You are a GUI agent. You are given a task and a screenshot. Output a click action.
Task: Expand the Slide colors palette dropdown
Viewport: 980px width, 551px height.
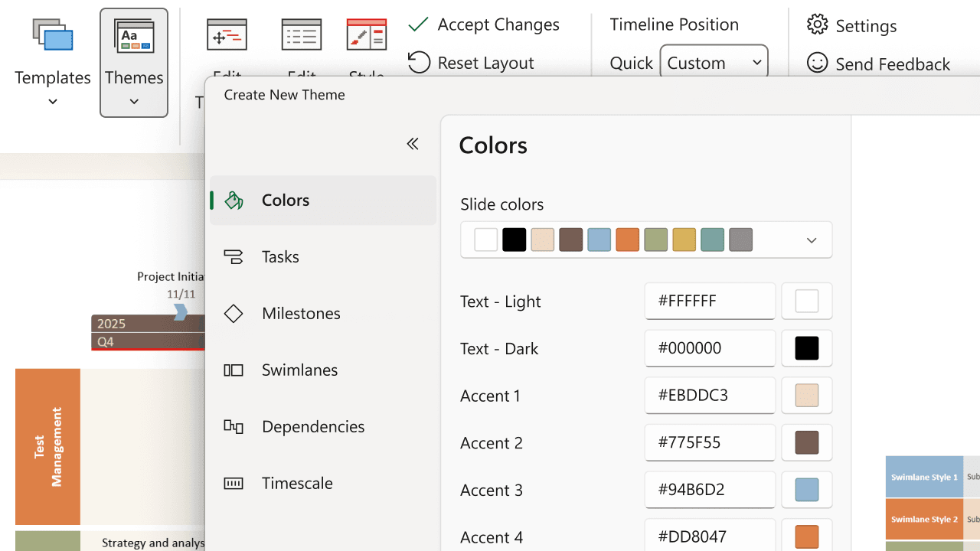pos(812,240)
